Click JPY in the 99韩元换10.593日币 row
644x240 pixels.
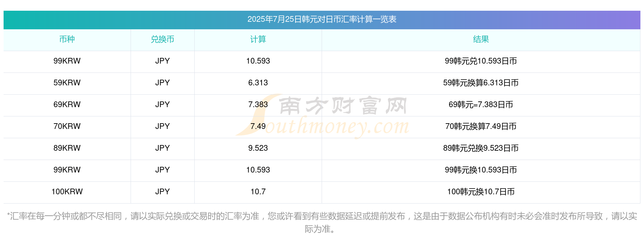162,170
